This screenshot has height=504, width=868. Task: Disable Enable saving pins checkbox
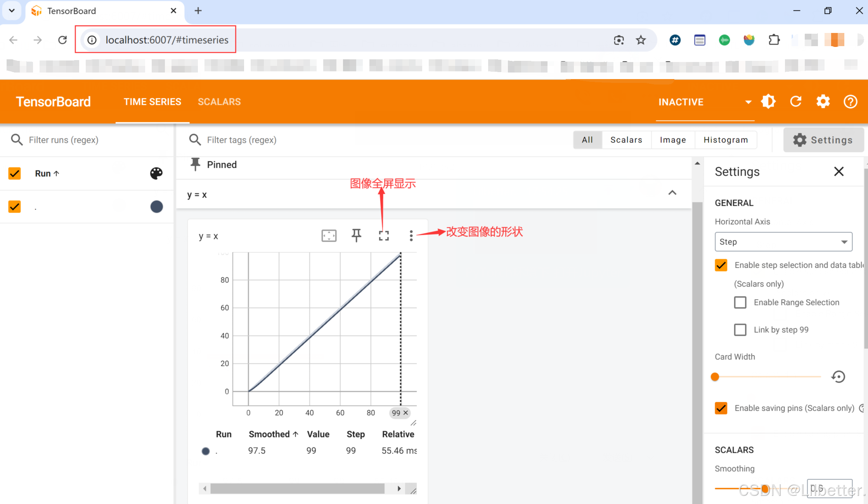(721, 408)
